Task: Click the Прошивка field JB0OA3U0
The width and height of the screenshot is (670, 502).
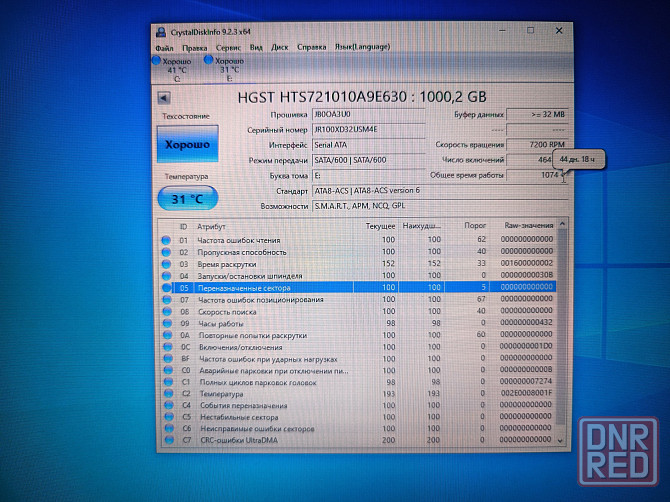Action: pos(369,114)
